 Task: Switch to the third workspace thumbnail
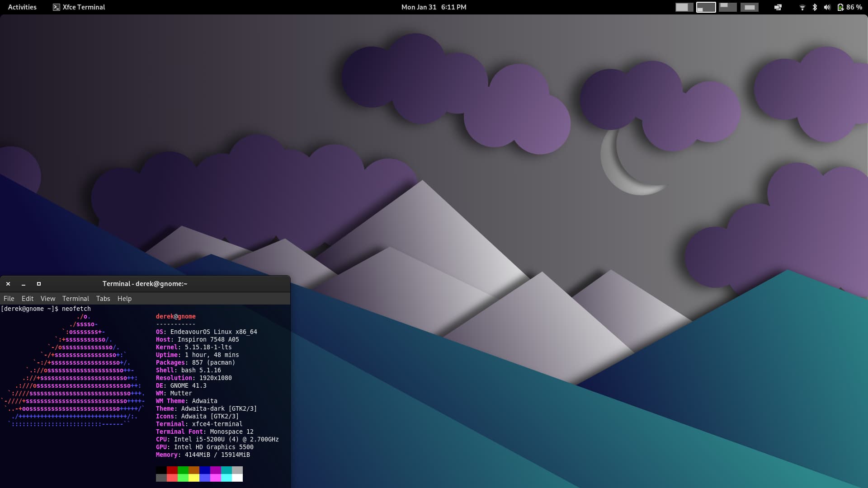tap(727, 7)
